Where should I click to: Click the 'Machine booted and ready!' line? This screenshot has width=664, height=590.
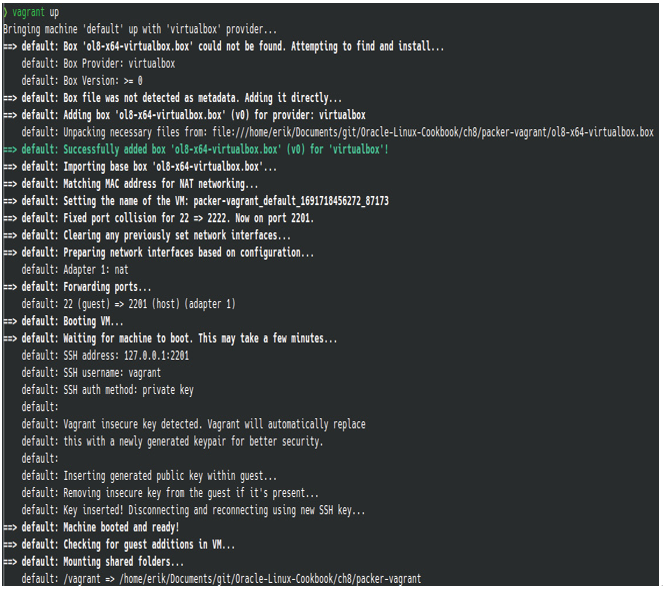tap(91, 527)
